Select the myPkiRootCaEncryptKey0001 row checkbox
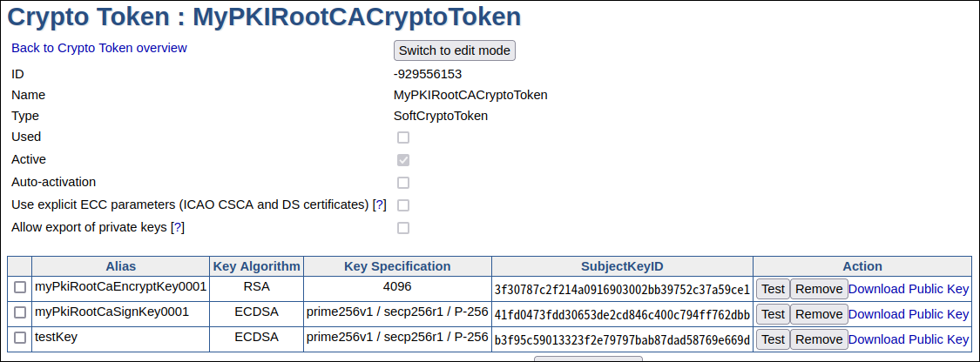The height and width of the screenshot is (362, 980). click(20, 288)
